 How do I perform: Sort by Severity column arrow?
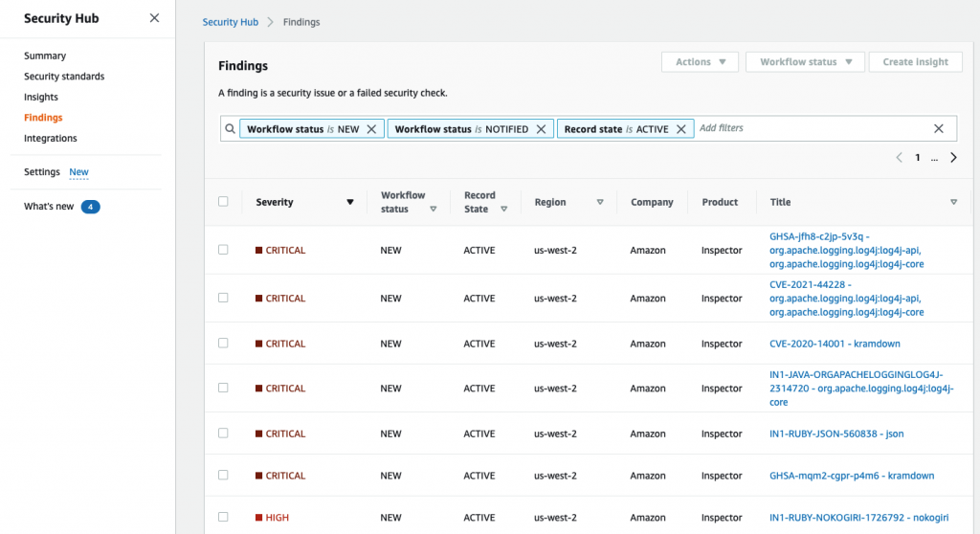click(350, 202)
